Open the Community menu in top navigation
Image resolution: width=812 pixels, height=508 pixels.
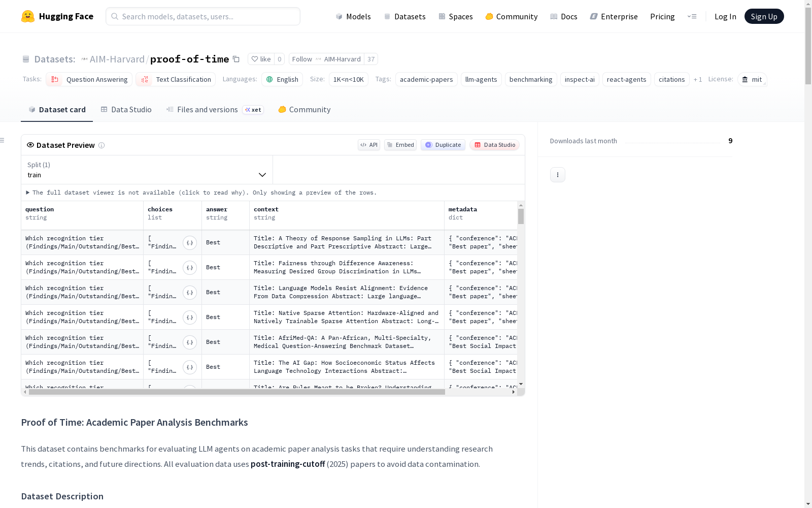coord(512,16)
